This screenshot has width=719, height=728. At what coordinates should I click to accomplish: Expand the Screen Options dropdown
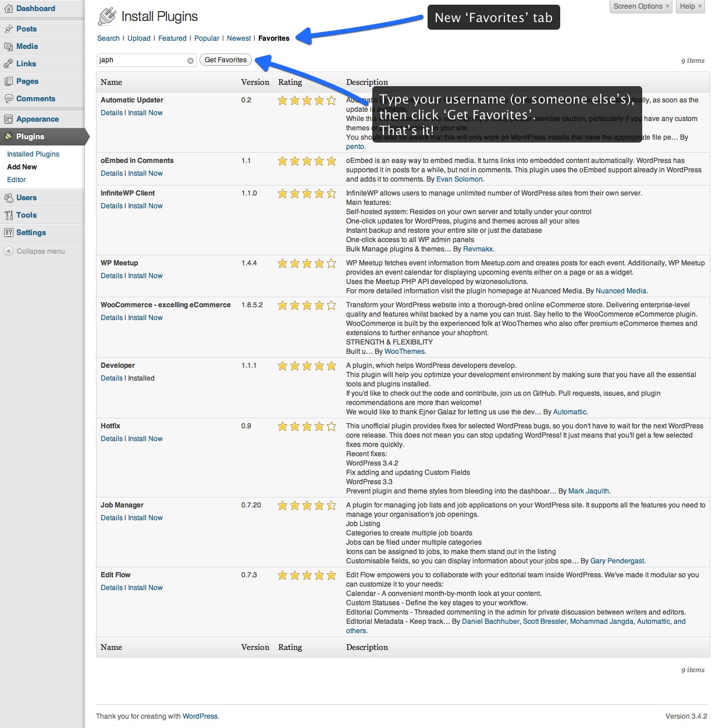(x=641, y=6)
